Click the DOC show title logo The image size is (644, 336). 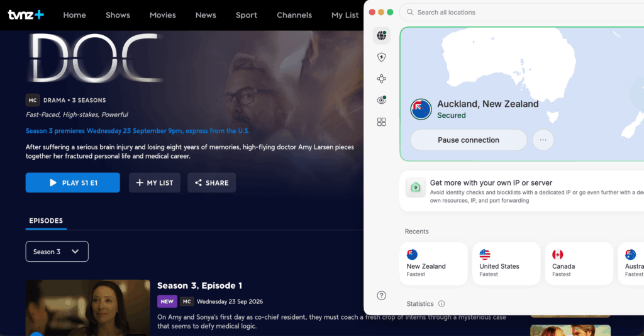[x=96, y=57]
